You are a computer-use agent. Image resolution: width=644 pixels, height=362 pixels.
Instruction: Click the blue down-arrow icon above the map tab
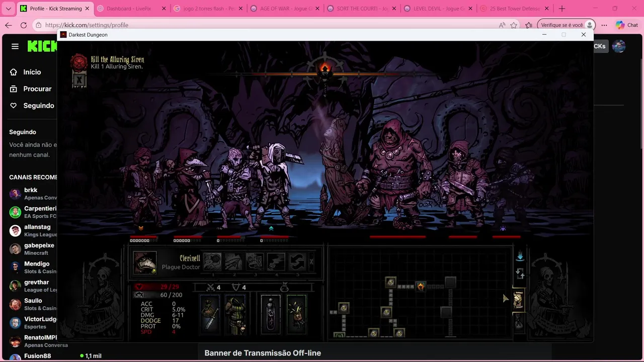click(520, 256)
